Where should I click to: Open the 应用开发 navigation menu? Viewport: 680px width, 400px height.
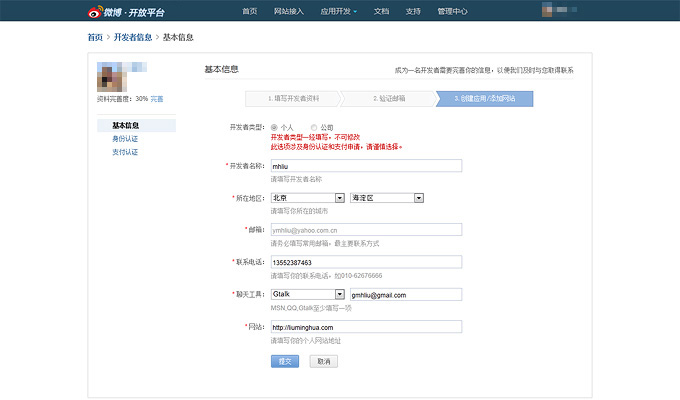pyautogui.click(x=337, y=11)
